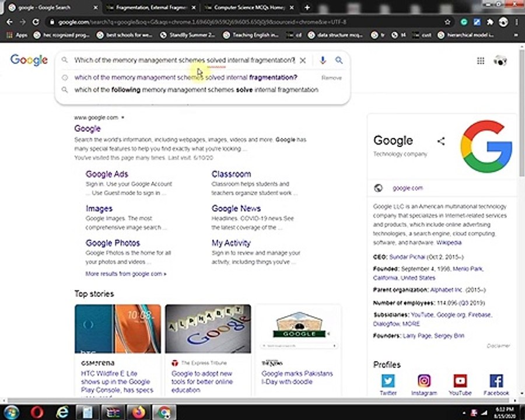Open the 'data structure mcq' bookmark
The image size is (525, 420).
coord(335,35)
